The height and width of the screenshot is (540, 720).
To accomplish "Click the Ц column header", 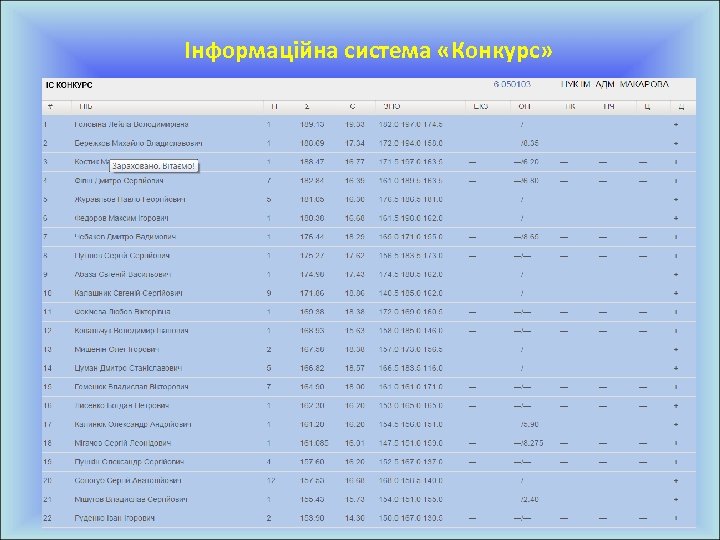I will (x=647, y=107).
